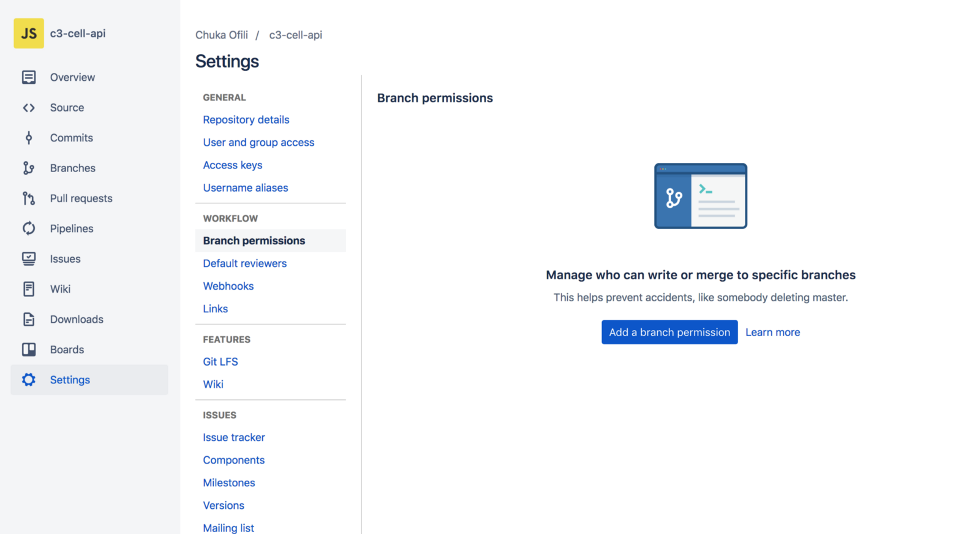Image resolution: width=980 pixels, height=534 pixels.
Task: Click the Issues icon in the sidebar
Action: pos(29,258)
